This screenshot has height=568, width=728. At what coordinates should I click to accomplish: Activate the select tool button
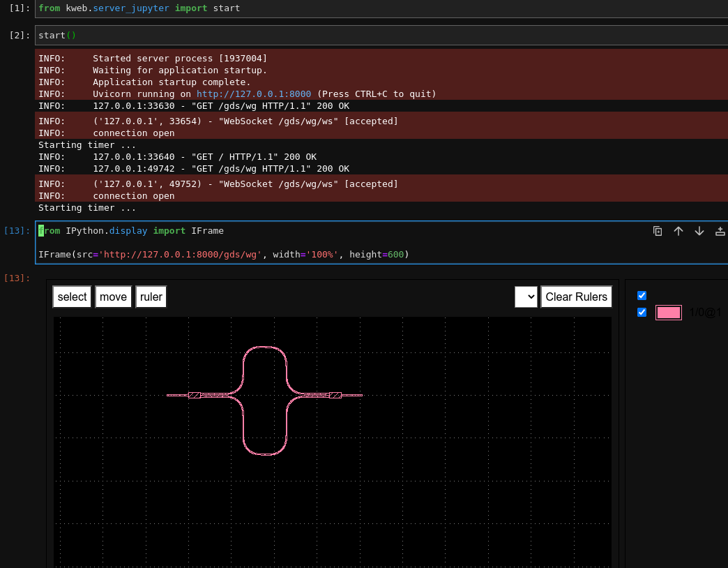pos(72,297)
